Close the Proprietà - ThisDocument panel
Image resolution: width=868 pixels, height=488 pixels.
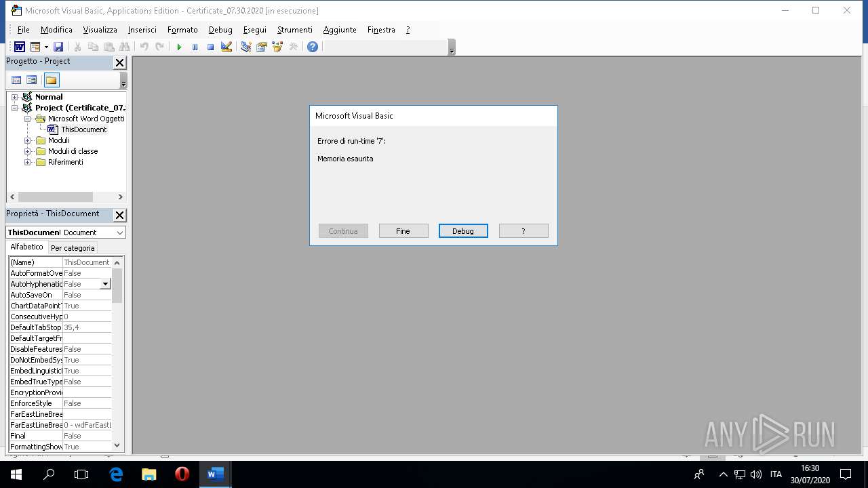pos(119,215)
